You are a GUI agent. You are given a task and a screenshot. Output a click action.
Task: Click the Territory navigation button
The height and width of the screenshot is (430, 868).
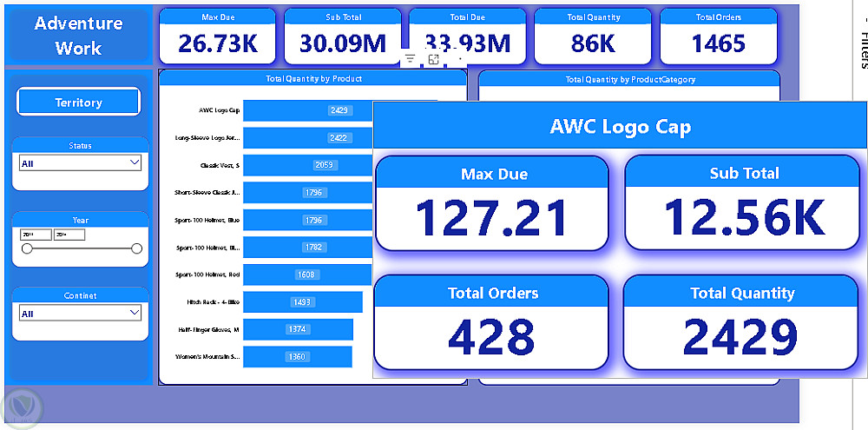point(79,102)
